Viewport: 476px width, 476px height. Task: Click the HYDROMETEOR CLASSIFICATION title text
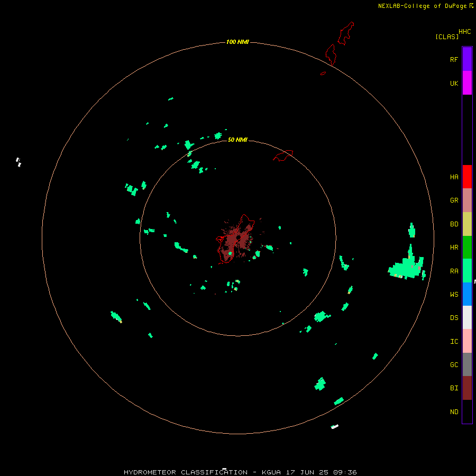pyautogui.click(x=186, y=472)
